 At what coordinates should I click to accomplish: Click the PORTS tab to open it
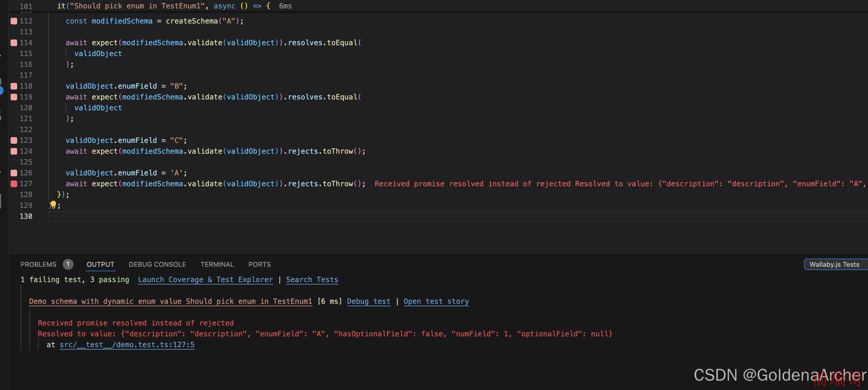[259, 264]
